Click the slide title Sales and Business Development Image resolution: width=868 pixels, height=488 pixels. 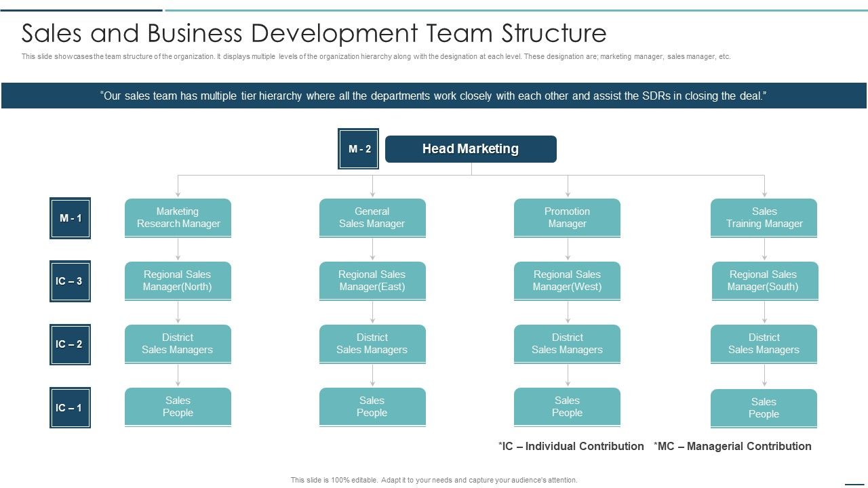(x=314, y=33)
